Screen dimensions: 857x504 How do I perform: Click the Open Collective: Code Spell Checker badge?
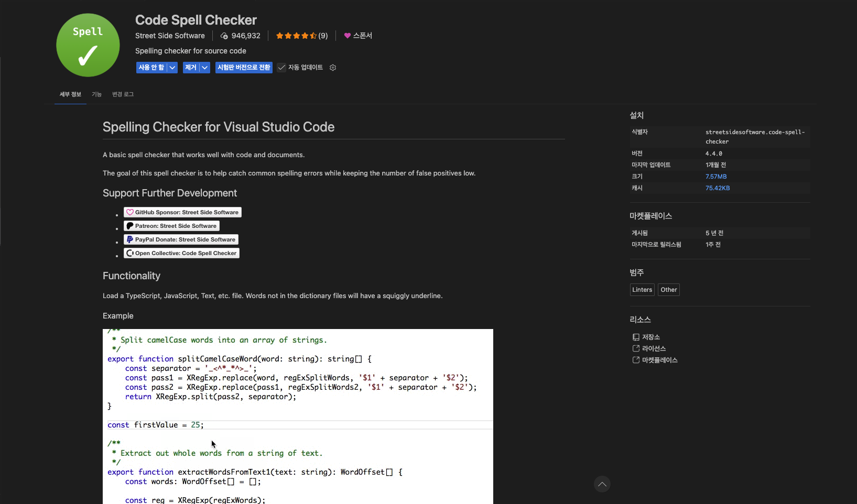[181, 253]
